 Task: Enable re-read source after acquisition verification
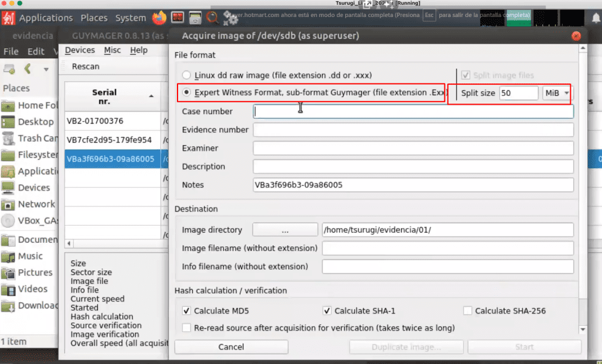point(186,328)
